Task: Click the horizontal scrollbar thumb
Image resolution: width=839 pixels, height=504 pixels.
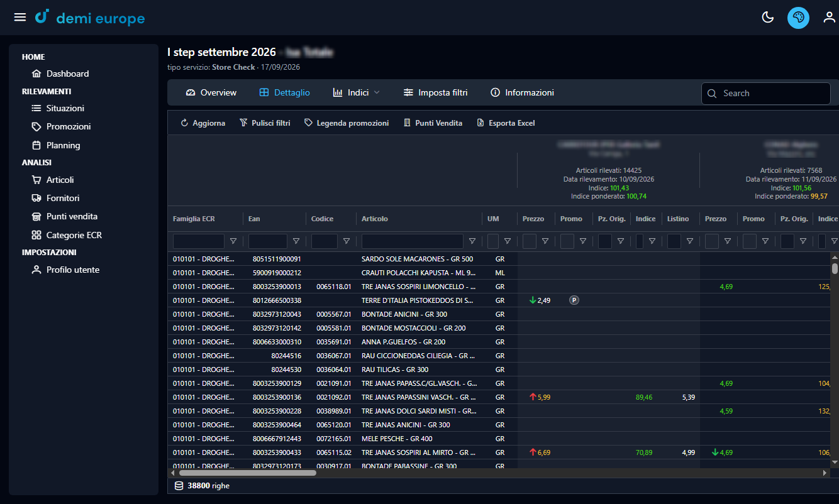Action: (248, 473)
